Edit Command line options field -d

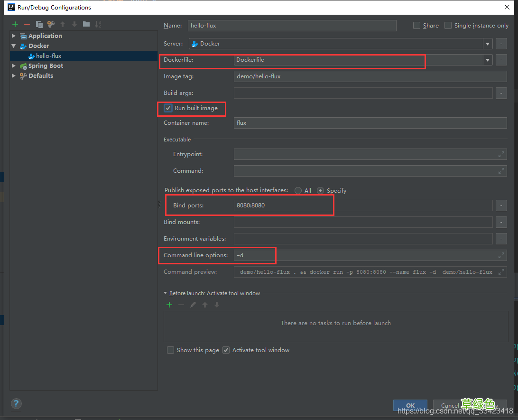[x=370, y=255]
